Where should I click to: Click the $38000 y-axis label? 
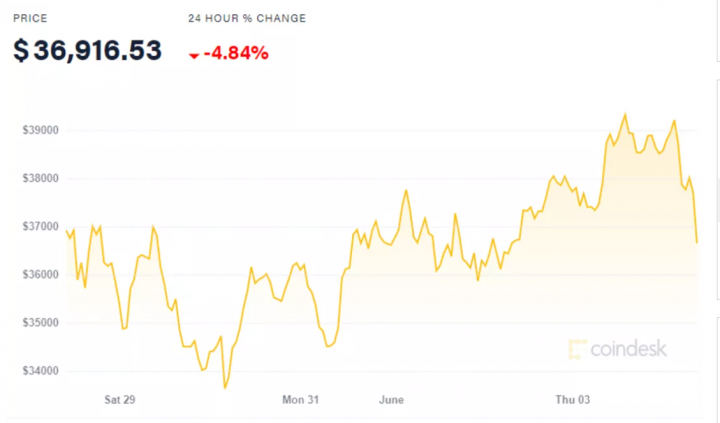41,178
